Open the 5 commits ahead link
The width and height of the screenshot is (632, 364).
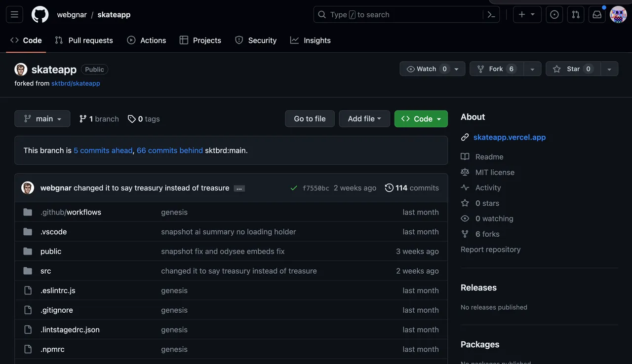click(x=103, y=150)
